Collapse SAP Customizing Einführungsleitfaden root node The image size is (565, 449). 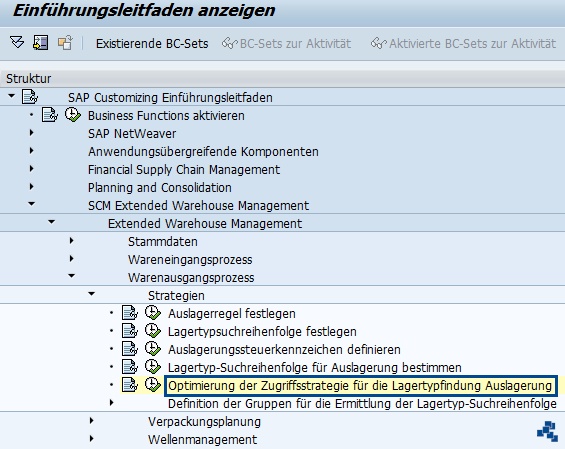click(12, 96)
